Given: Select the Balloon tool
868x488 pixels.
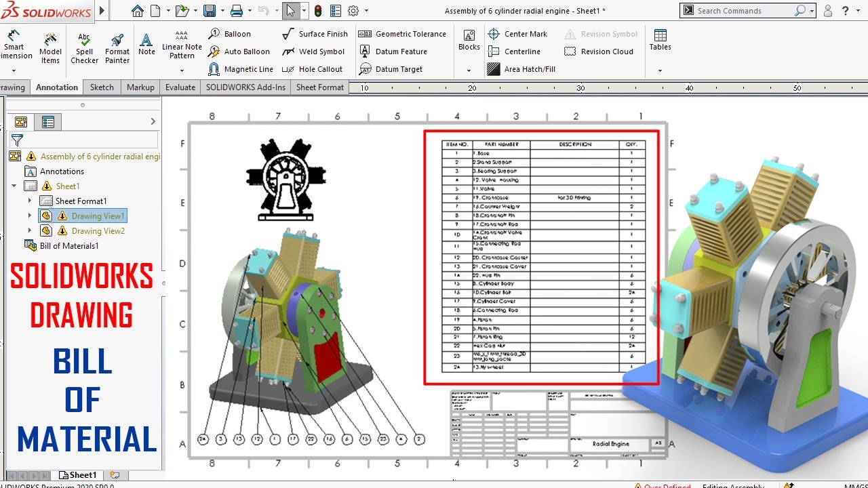Looking at the screenshot, I should [x=230, y=34].
